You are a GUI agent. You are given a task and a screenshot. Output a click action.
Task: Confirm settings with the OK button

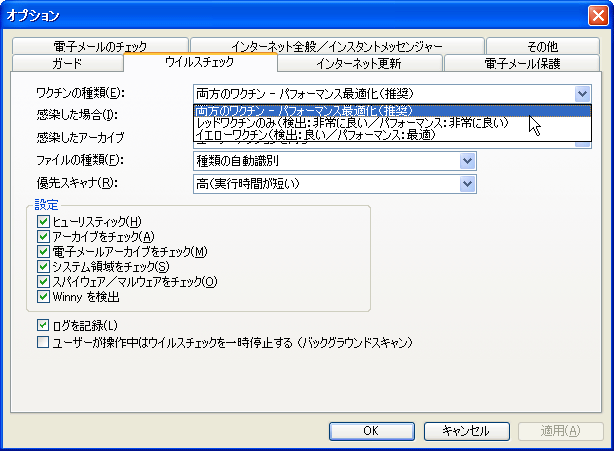(x=372, y=431)
